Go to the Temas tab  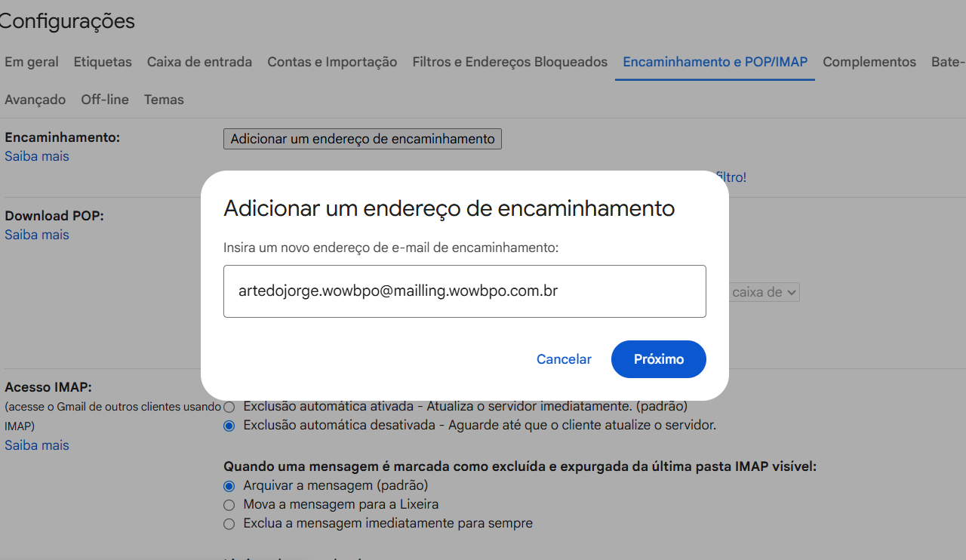[164, 100]
